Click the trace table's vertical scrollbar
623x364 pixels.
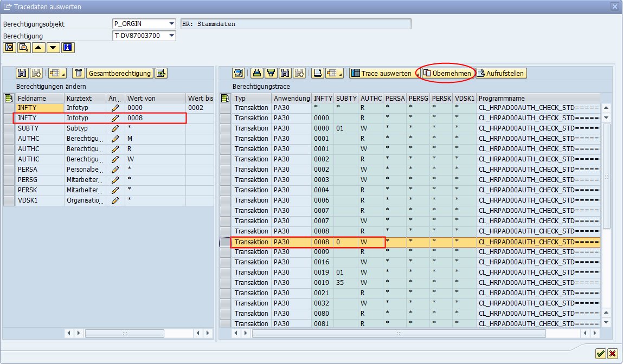point(606,176)
